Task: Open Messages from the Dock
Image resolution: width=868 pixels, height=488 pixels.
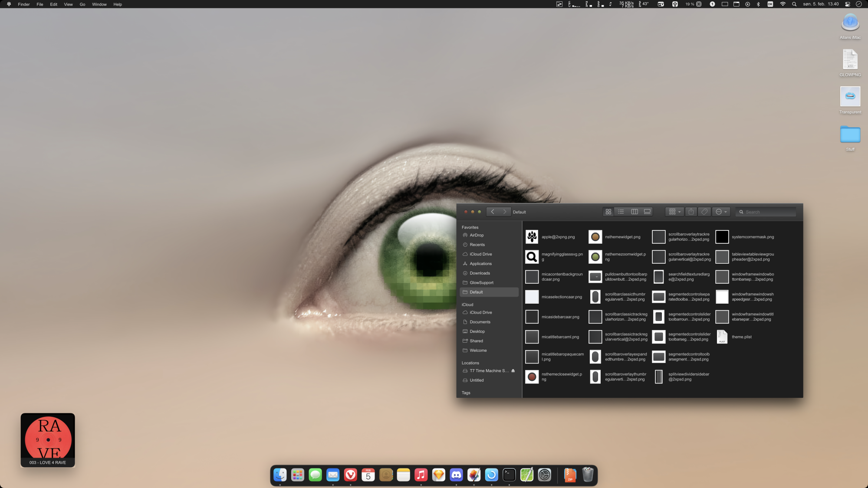Action: point(315,475)
